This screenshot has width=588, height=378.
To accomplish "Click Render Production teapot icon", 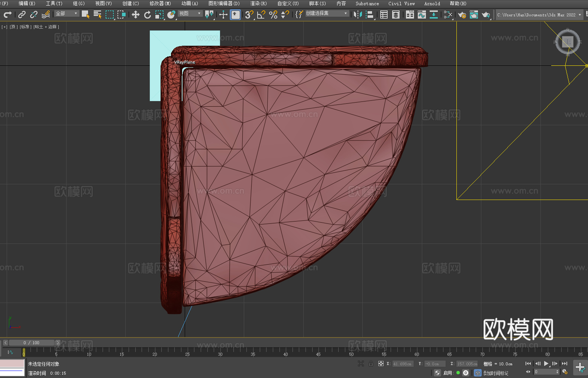I will (486, 14).
